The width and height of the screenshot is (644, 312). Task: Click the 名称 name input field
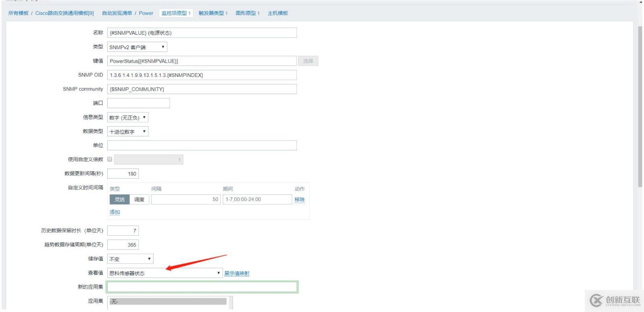click(x=202, y=33)
